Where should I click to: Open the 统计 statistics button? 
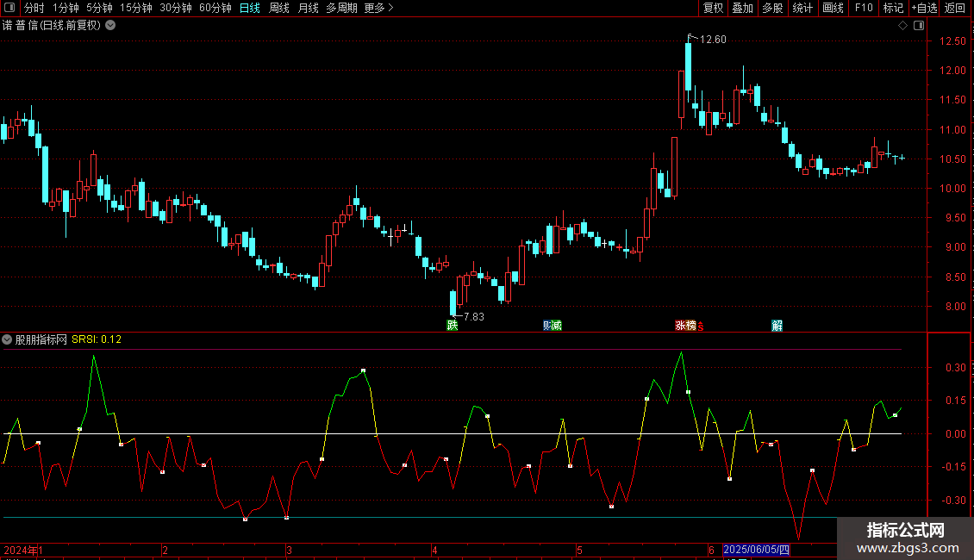pos(802,8)
